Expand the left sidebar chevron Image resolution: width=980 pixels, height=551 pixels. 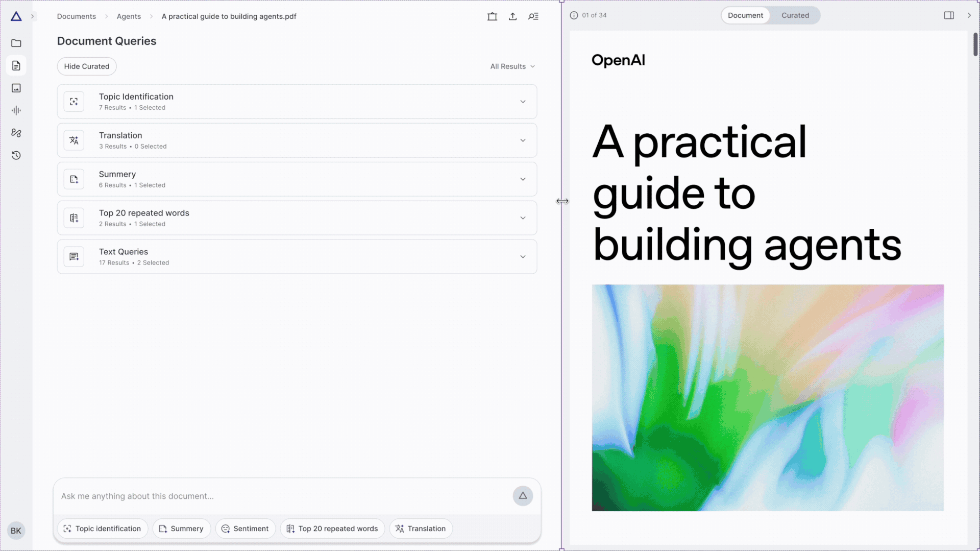(33, 16)
